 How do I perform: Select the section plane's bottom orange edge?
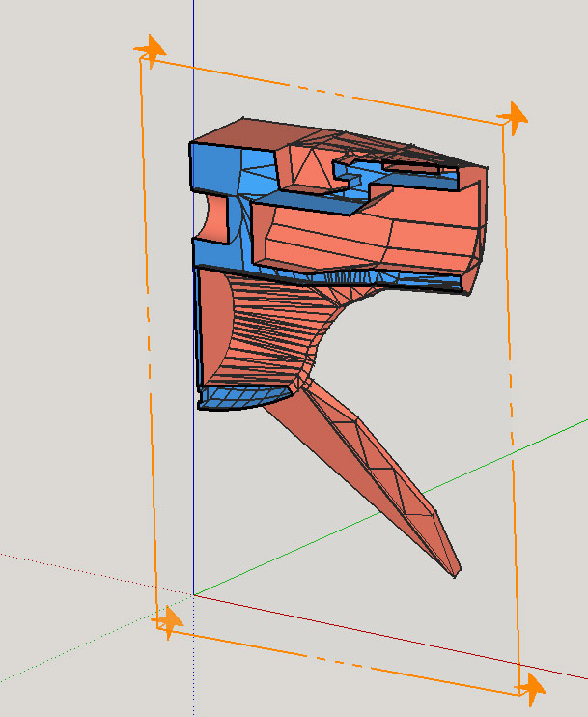tap(338, 660)
